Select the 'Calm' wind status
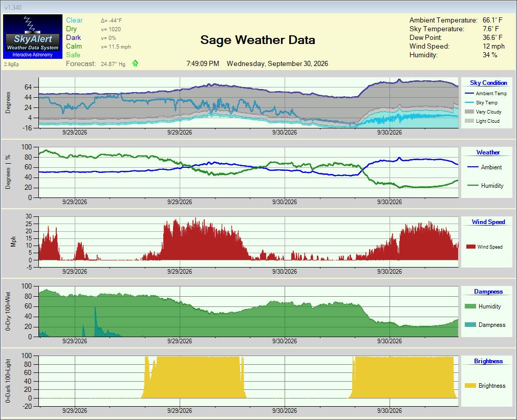Screen dimensions: 517x420 click(74, 46)
